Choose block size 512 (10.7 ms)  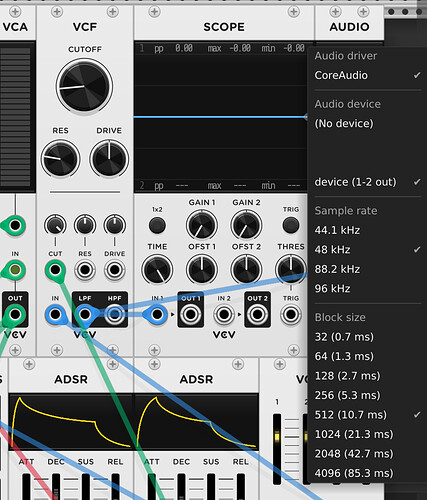point(367,415)
